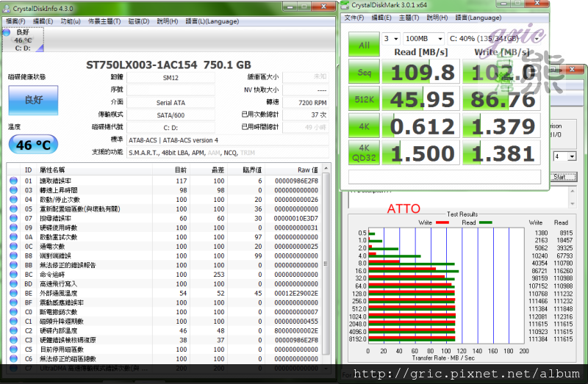Image resolution: width=588 pixels, height=384 pixels.
Task: Open the 主題(T) menu in CrystalDiskMark
Action: pyautogui.click(x=409, y=18)
